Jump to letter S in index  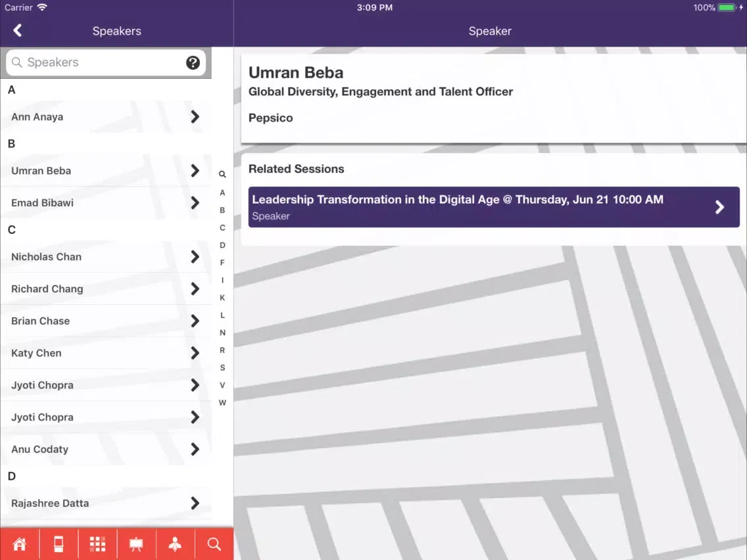(222, 367)
